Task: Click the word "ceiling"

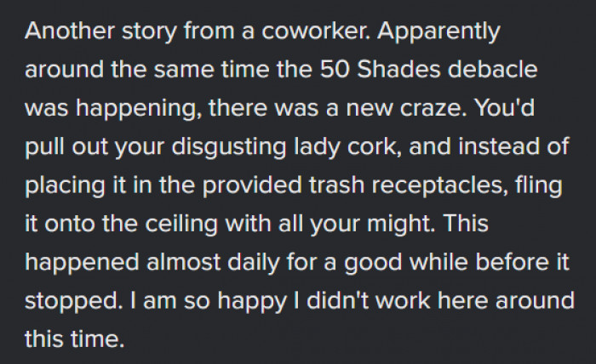Action: click(181, 225)
